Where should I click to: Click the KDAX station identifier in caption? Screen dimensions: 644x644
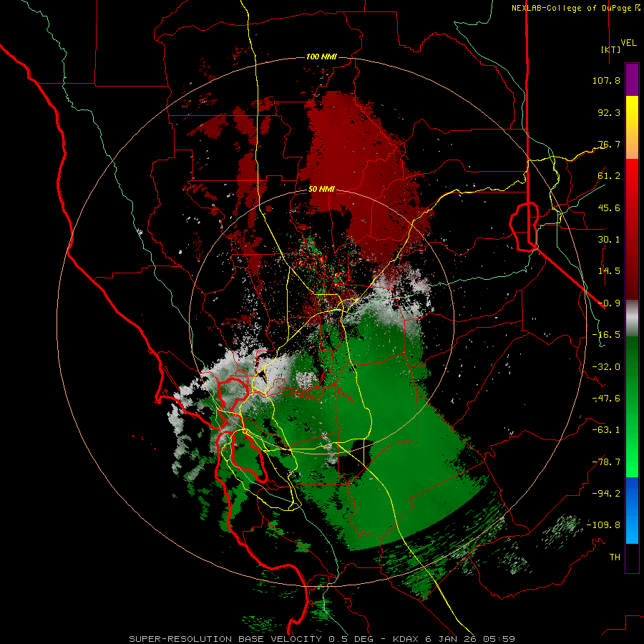click(x=405, y=639)
